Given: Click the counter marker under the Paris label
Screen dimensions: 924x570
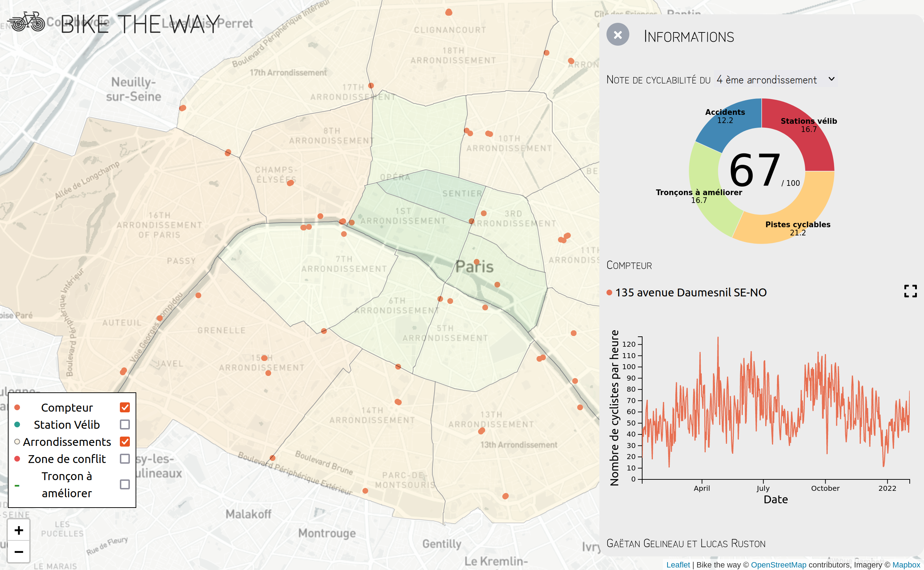Looking at the screenshot, I should coord(497,285).
